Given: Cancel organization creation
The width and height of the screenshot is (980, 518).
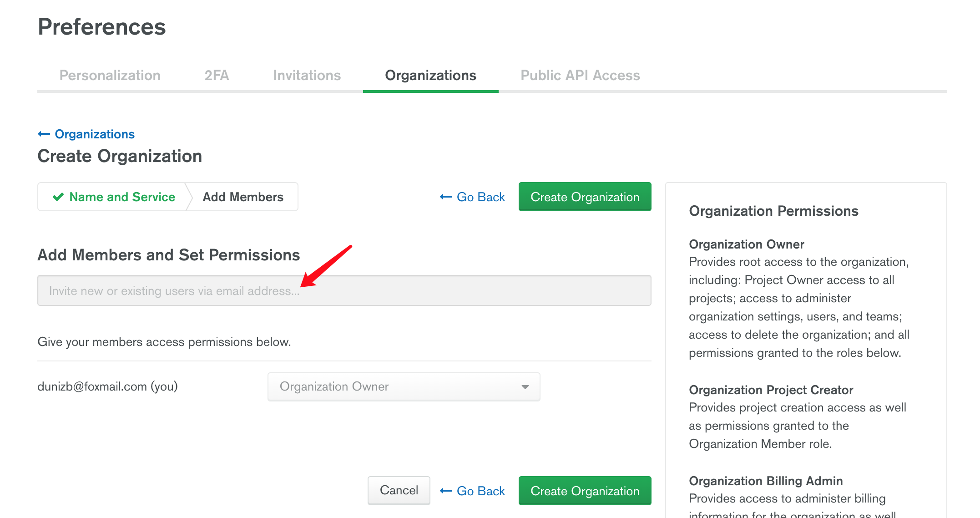Looking at the screenshot, I should [x=399, y=490].
